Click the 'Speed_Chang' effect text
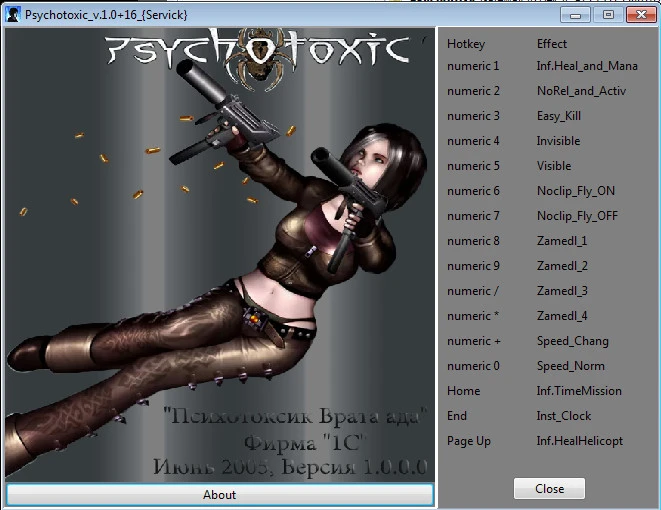Screen dimensions: 661x510 572,341
